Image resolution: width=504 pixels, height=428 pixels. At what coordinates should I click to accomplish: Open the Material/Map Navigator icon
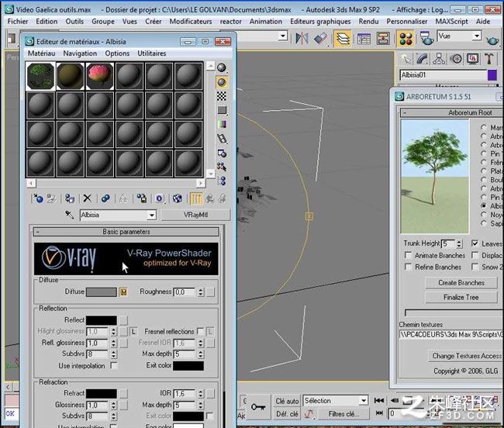[222, 181]
